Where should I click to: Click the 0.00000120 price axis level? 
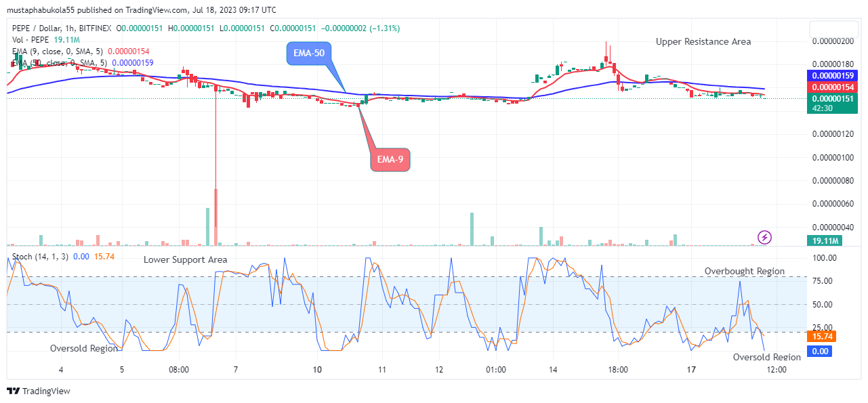[x=833, y=134]
